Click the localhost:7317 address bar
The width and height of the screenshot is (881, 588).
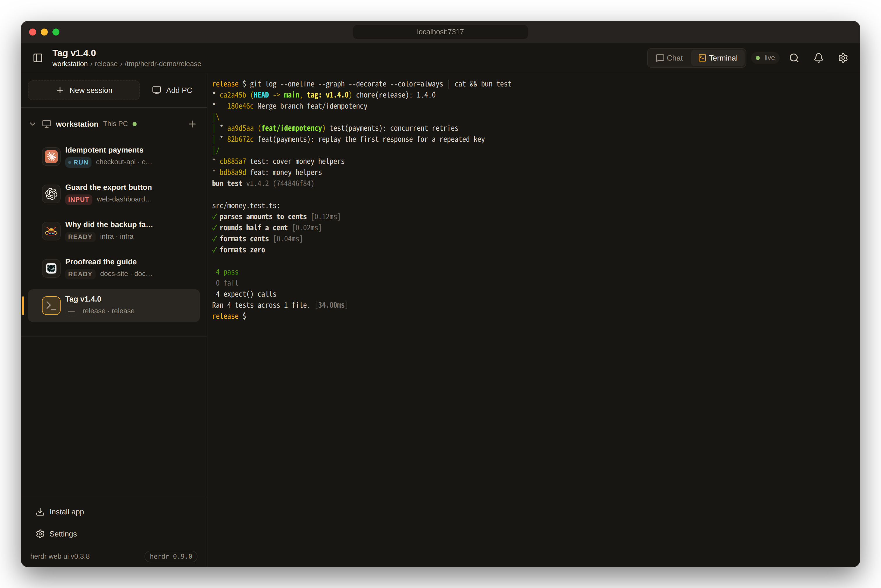pos(440,32)
